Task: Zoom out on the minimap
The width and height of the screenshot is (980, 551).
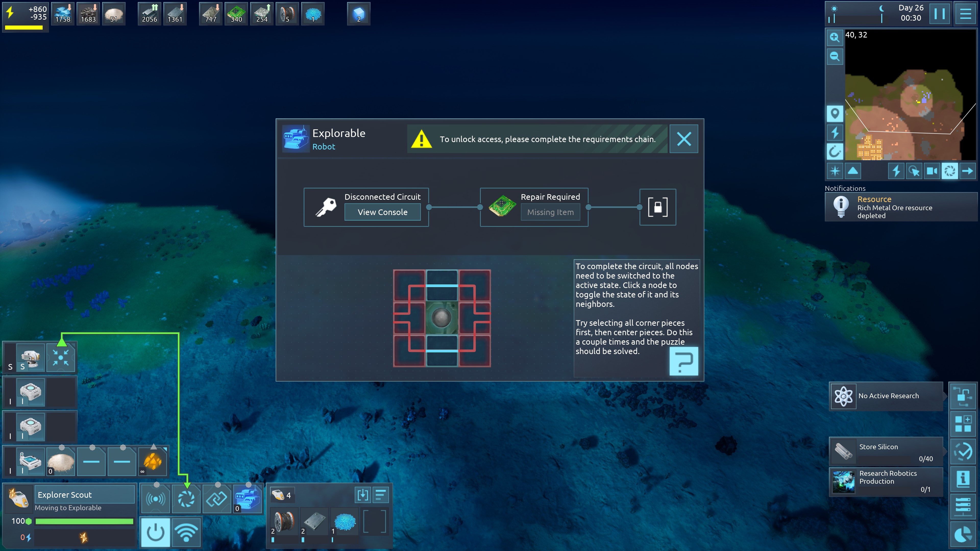Action: coord(835,57)
